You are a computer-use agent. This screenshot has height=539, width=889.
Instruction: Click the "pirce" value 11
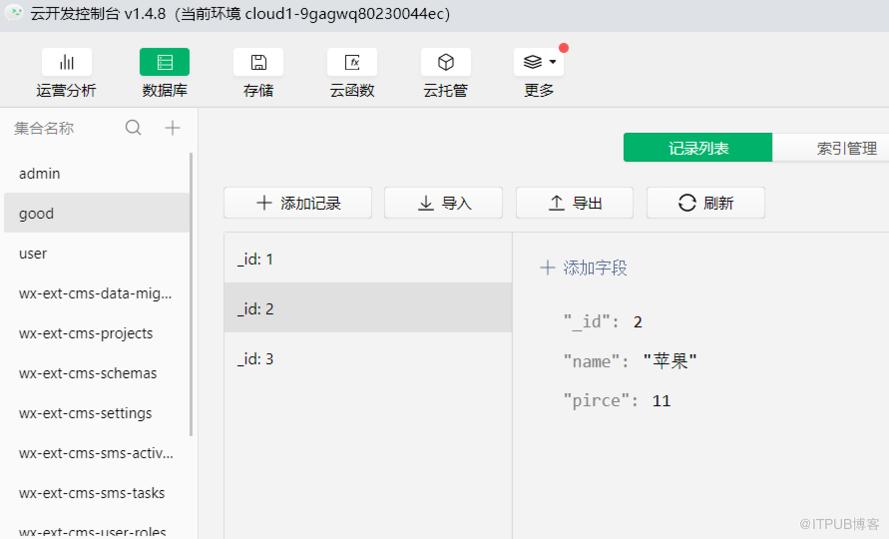tap(661, 401)
